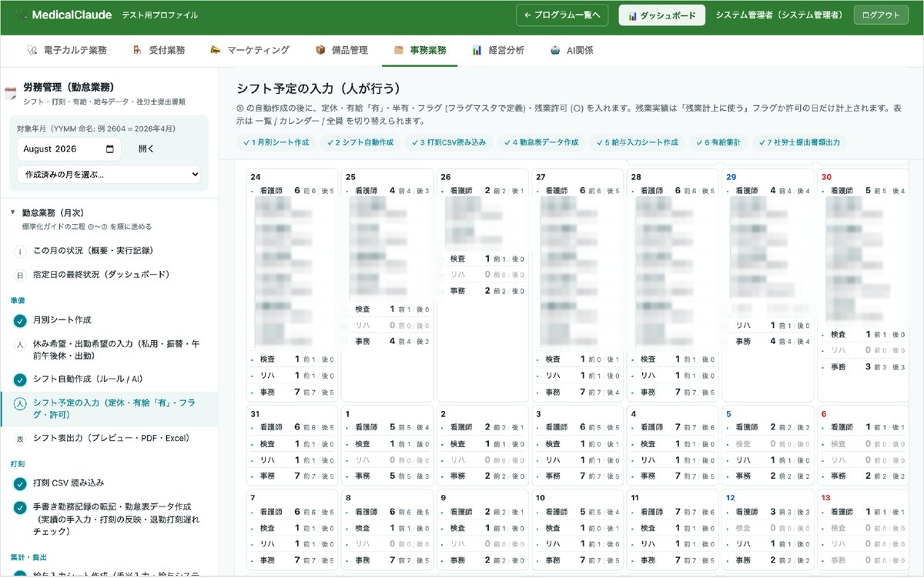Click step chip 3 打刻CSV読み込み

(x=449, y=142)
